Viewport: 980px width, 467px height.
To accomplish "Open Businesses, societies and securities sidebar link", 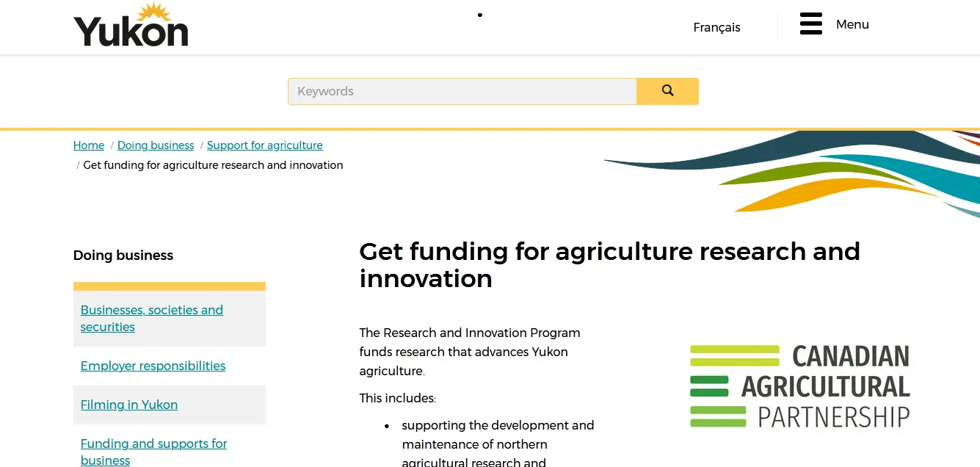I will coord(151,319).
